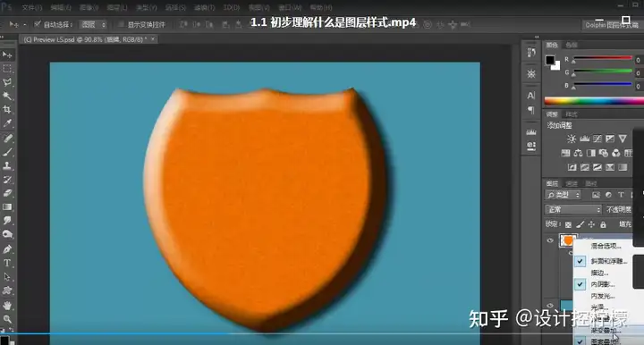The image size is (644, 345).
Task: Switch to the 样式 panel tab
Action: click(572, 114)
